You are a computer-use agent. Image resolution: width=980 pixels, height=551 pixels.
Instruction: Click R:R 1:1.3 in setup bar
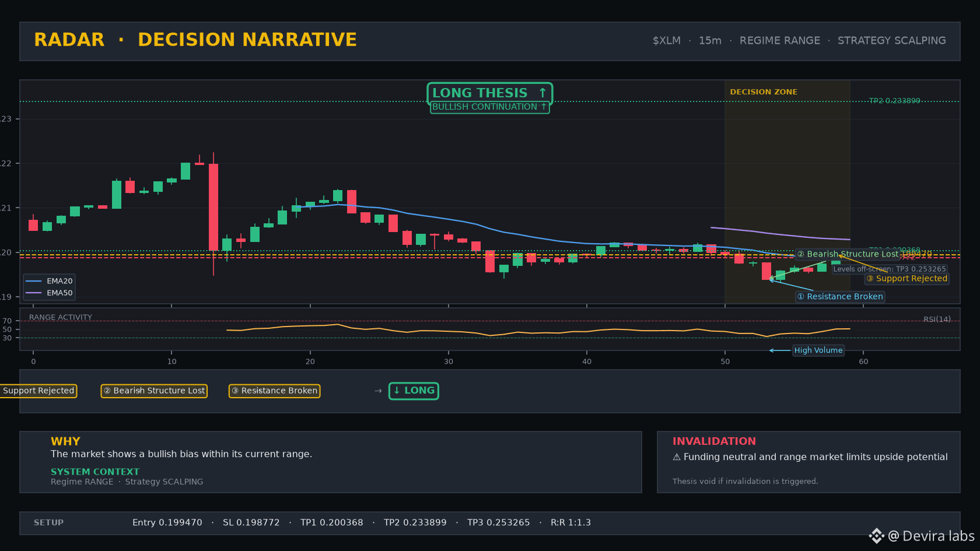click(x=571, y=522)
